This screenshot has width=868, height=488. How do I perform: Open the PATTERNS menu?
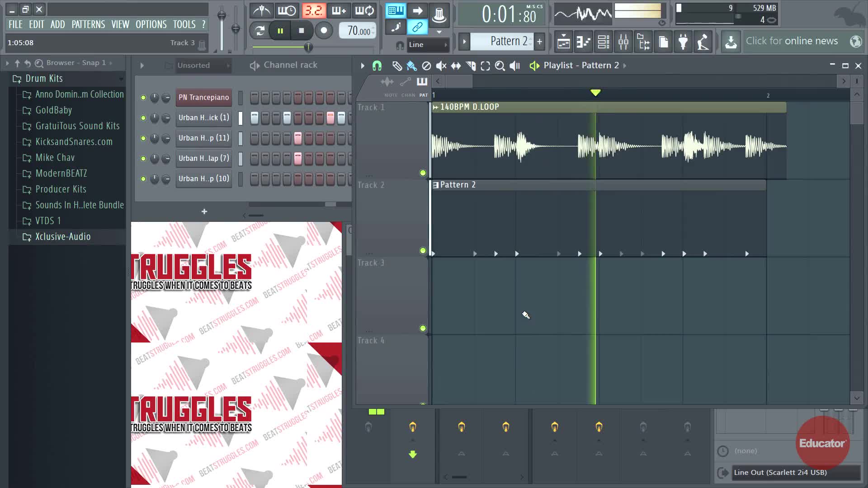pos(88,24)
